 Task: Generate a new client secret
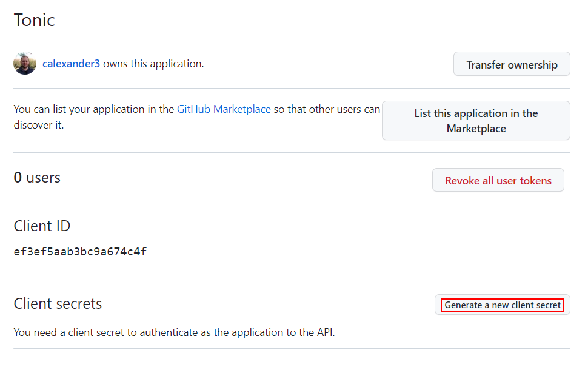tap(503, 305)
